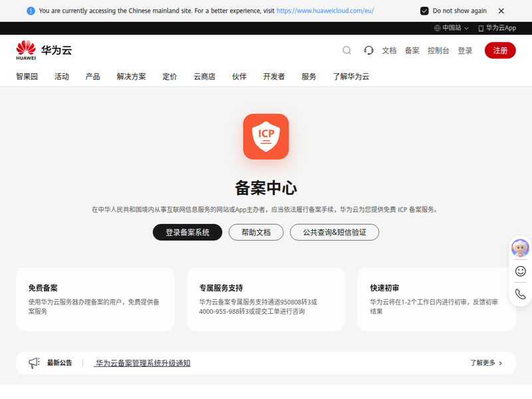The width and height of the screenshot is (532, 399).
Task: Click the 专属服务支持 card
Action: click(266, 299)
